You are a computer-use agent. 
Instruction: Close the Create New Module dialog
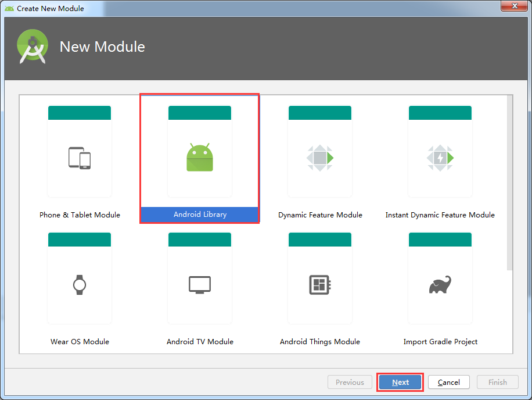pos(515,6)
